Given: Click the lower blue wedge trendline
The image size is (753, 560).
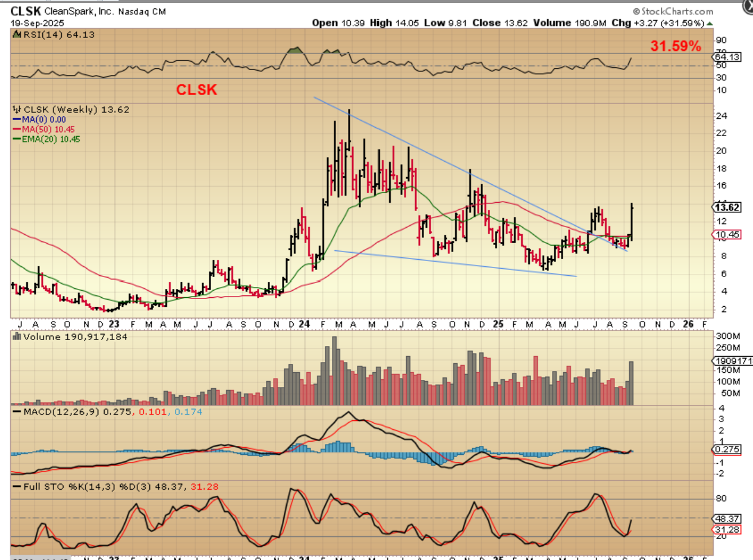Looking at the screenshot, I should coord(456,263).
